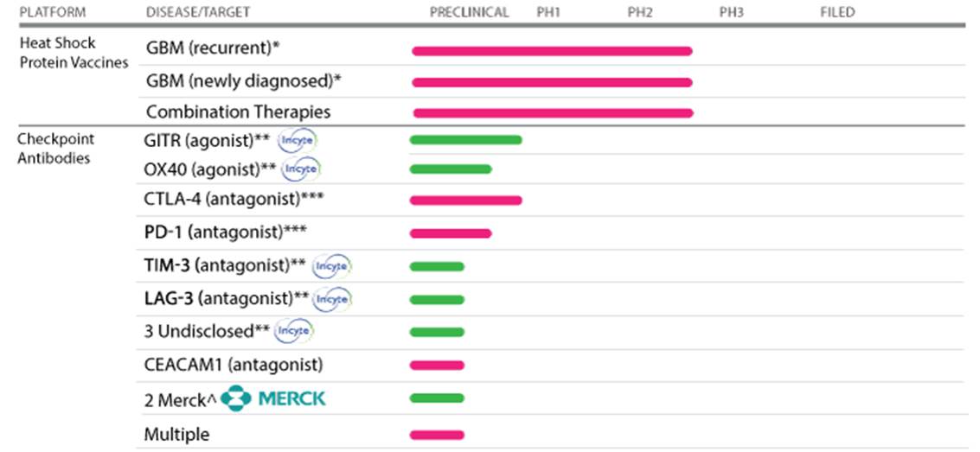Click the pink progress bar for GBM (newly diagnosed)
Screen dimensions: 980x452
tap(552, 82)
